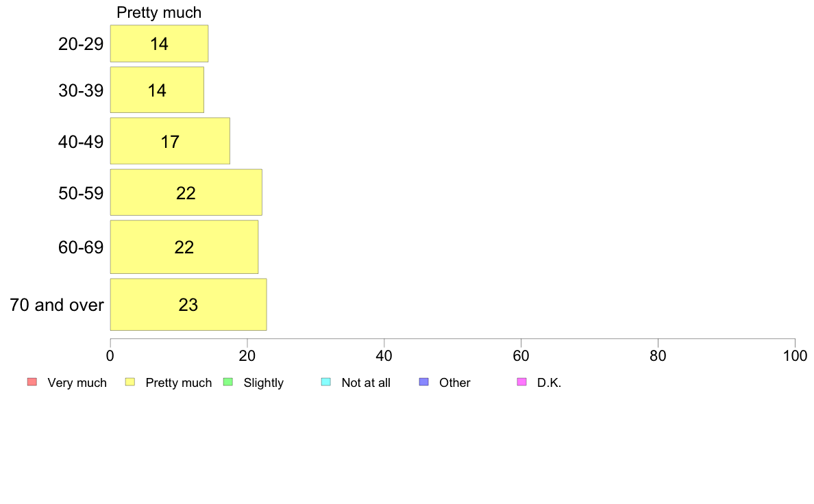The height and width of the screenshot is (504, 814).
Task: Click the magenta D.K. legend swatch
Action: tap(521, 382)
